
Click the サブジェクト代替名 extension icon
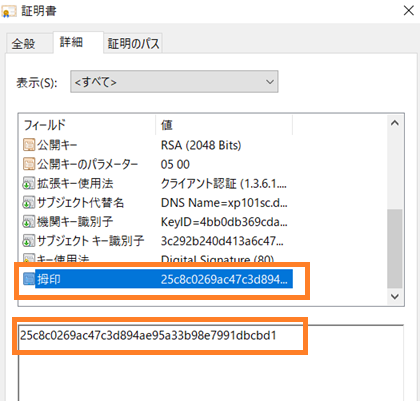click(x=29, y=202)
